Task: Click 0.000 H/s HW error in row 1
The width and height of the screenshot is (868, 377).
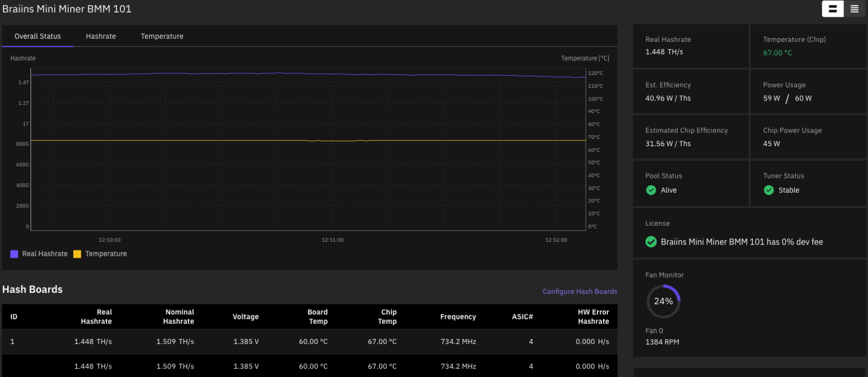Action: pos(592,342)
